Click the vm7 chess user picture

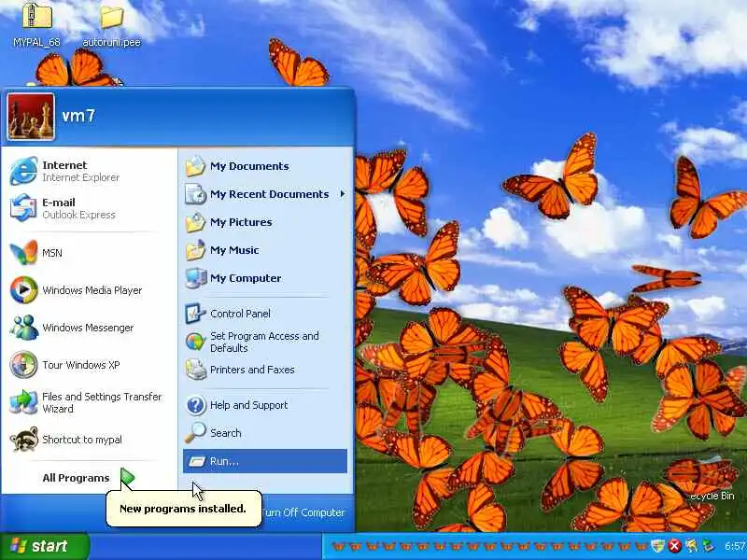click(x=31, y=116)
